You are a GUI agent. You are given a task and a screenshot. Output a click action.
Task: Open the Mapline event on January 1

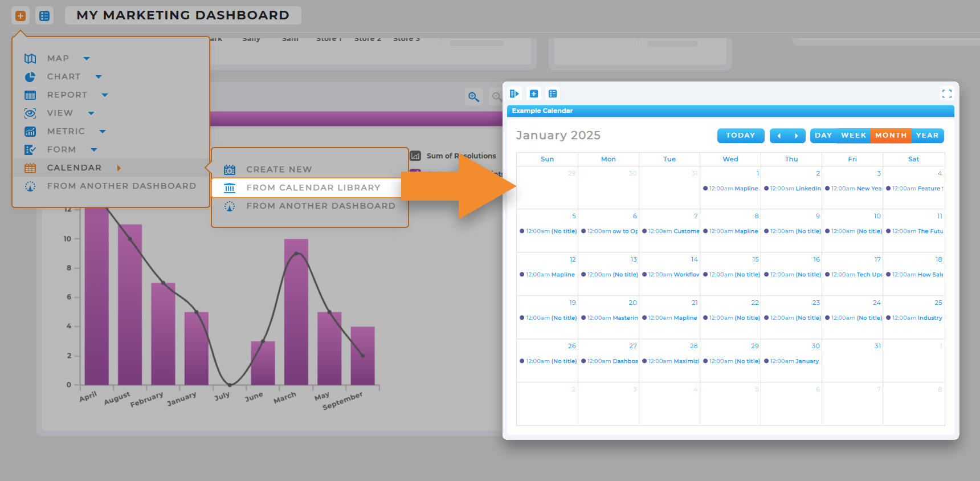(x=730, y=189)
